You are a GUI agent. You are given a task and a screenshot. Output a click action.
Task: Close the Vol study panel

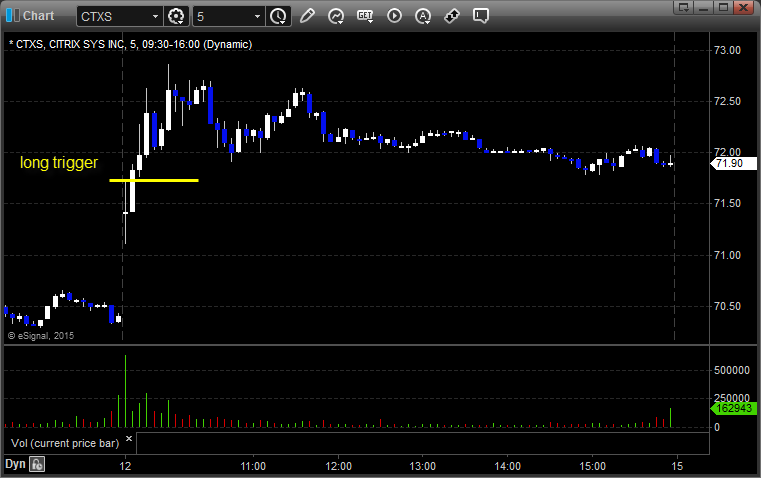coord(129,439)
